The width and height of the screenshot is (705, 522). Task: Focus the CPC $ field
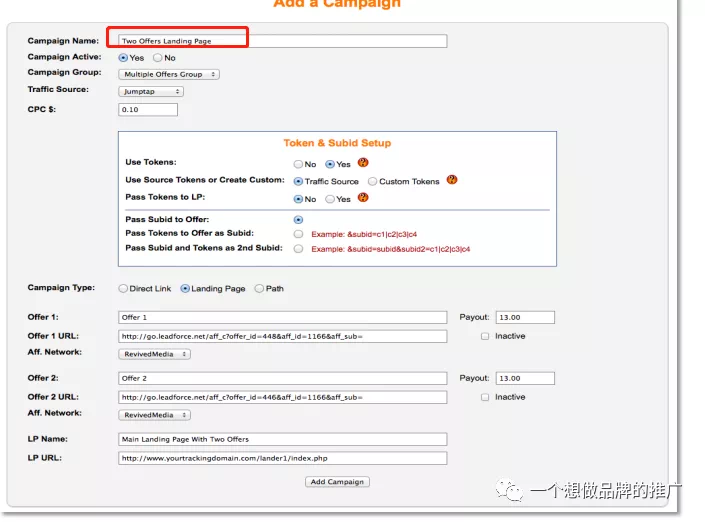point(148,110)
